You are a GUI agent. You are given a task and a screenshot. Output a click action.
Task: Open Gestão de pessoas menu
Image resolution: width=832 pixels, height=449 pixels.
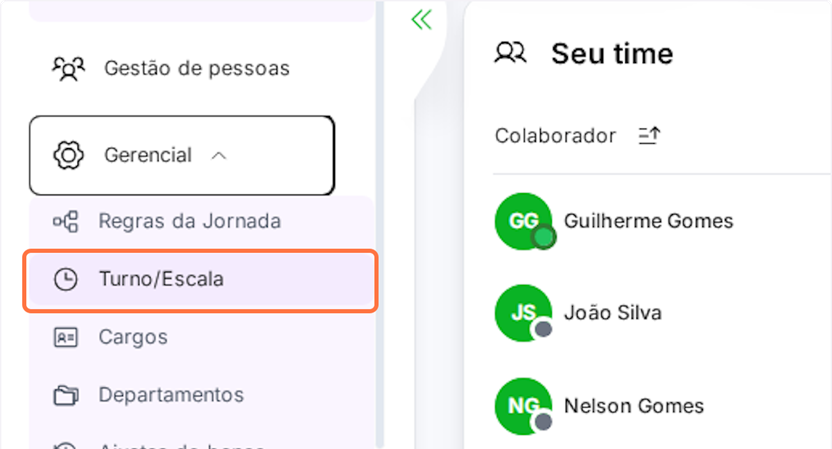tap(196, 69)
